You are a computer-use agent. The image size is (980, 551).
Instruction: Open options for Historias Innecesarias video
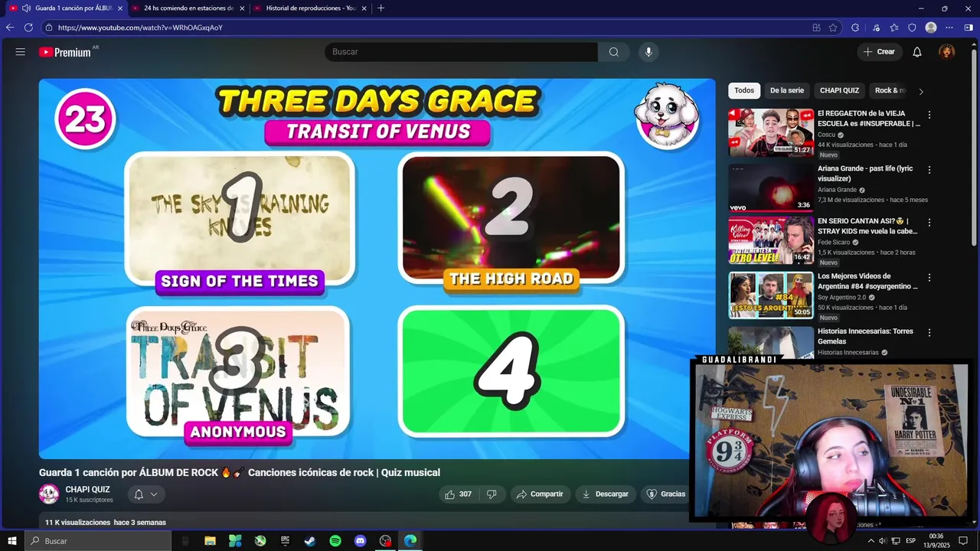[x=929, y=333]
